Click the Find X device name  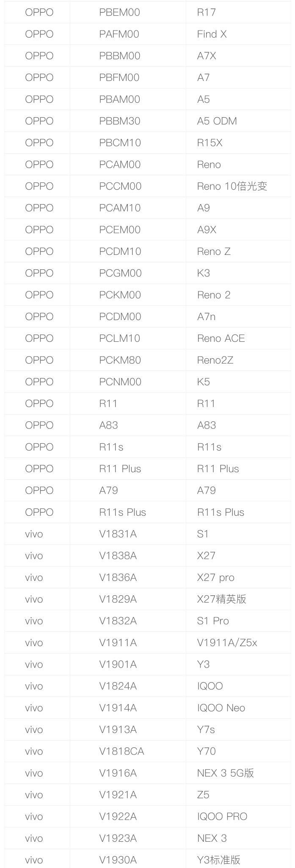(x=212, y=34)
